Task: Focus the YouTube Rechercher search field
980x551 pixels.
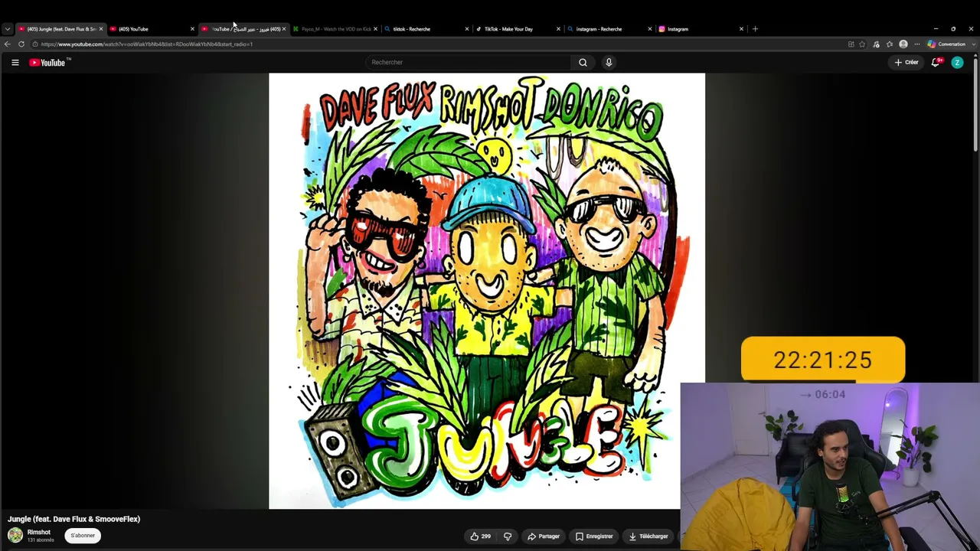Action: click(468, 63)
